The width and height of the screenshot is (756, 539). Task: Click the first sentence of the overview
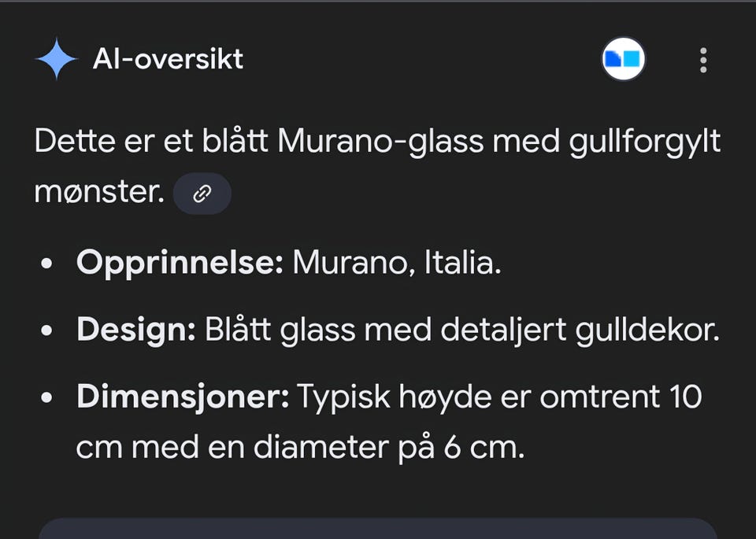coord(376,140)
